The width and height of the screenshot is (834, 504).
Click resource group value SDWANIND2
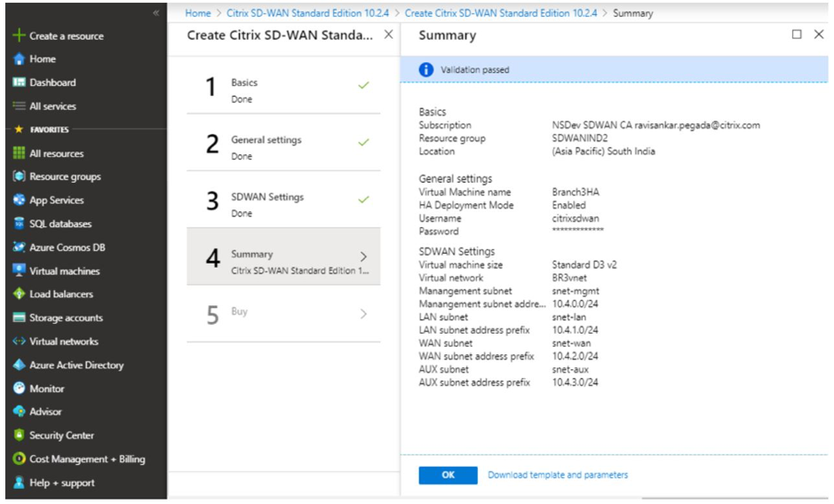tap(580, 138)
